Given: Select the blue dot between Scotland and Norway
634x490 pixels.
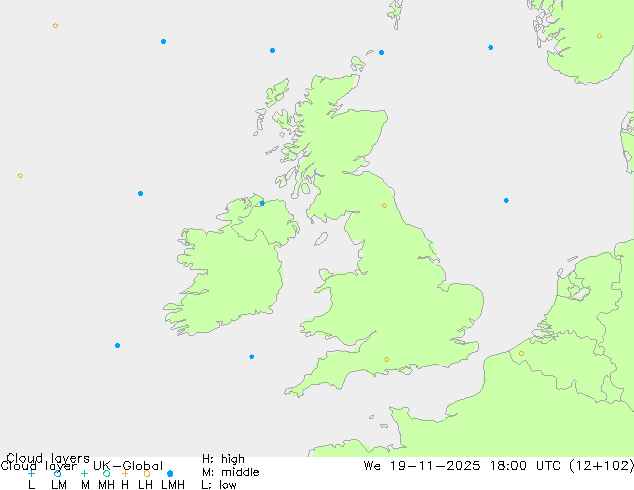Looking at the screenshot, I should coord(490,48).
